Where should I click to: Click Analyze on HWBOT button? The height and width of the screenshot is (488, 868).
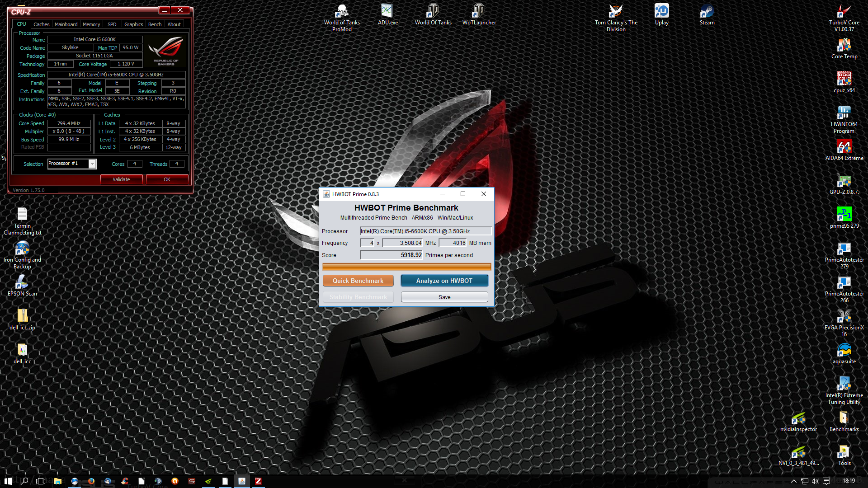point(444,281)
